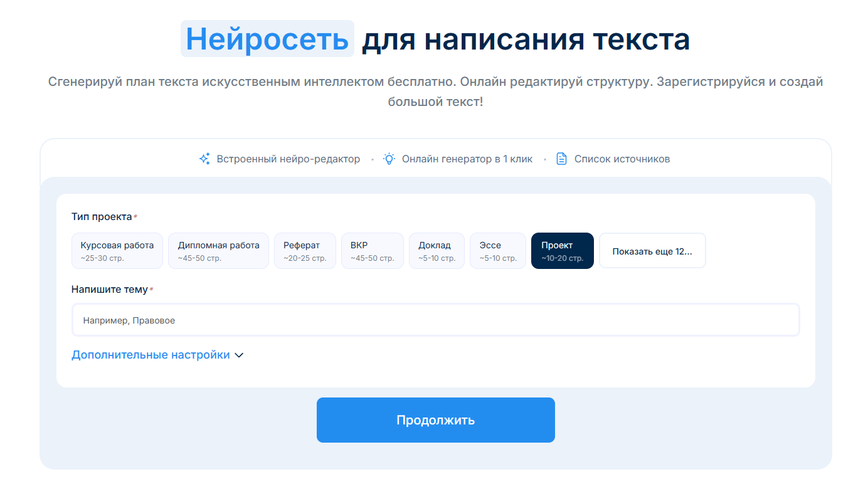Click the 'Встроенный нейро-редактор' link
The image size is (868, 484).
tap(288, 159)
